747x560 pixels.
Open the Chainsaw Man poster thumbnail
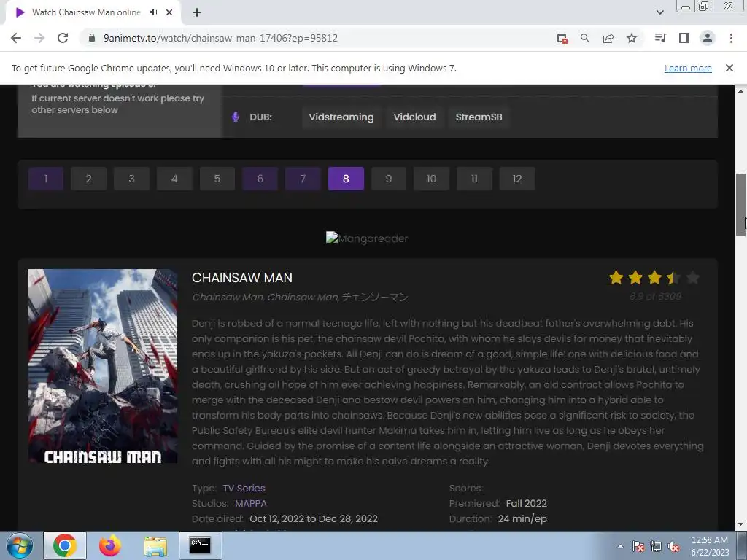point(103,366)
